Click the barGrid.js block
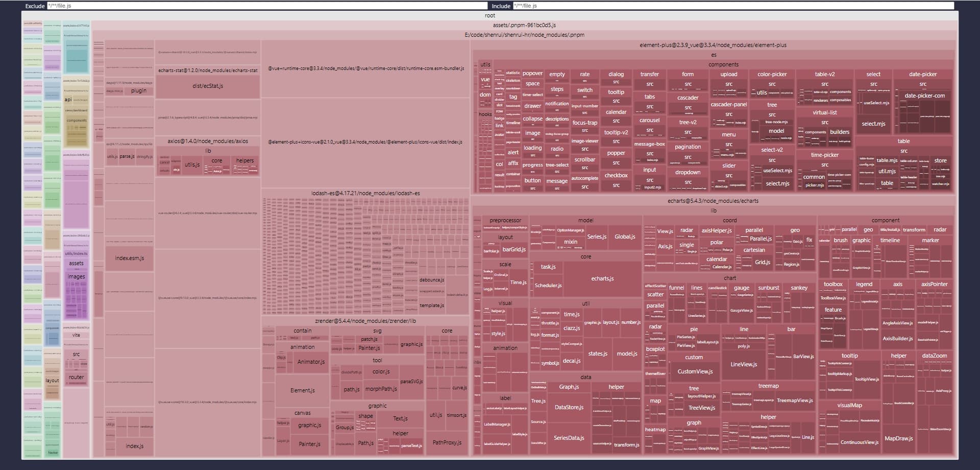The width and height of the screenshot is (980, 470). [514, 249]
